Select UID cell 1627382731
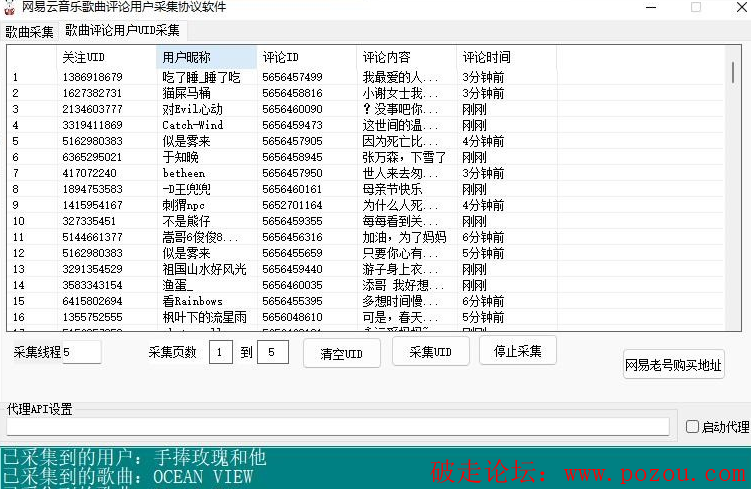The width and height of the screenshot is (751, 489). (92, 93)
